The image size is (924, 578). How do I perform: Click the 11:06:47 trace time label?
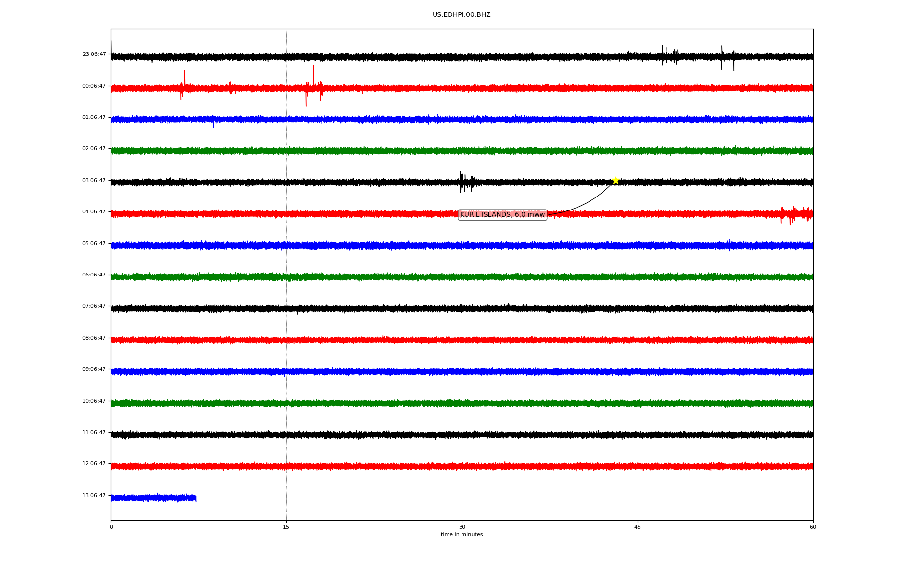(94, 433)
